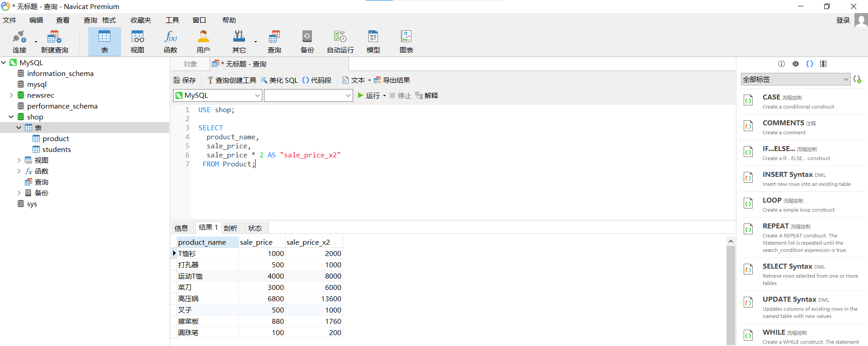Select the code snippet parentheses icon in right panel
The height and width of the screenshot is (346, 868).
click(810, 64)
